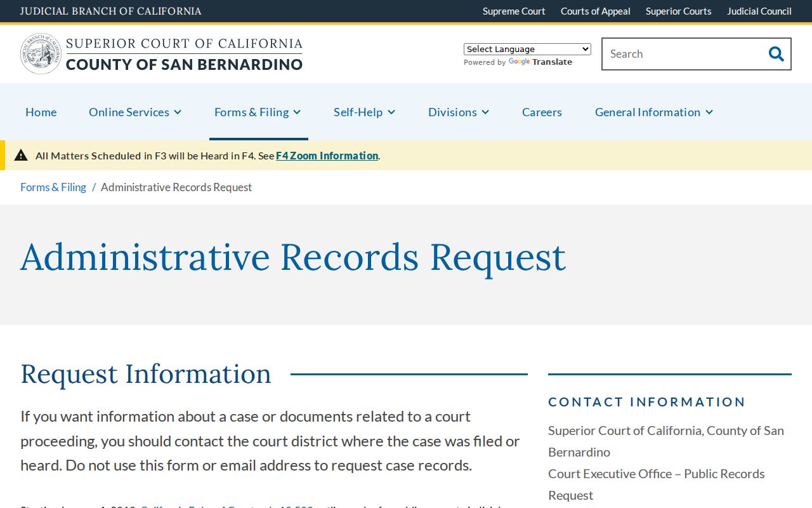Image resolution: width=812 pixels, height=508 pixels.
Task: Click the Forms & Filing breadcrumb link
Action: (x=53, y=187)
